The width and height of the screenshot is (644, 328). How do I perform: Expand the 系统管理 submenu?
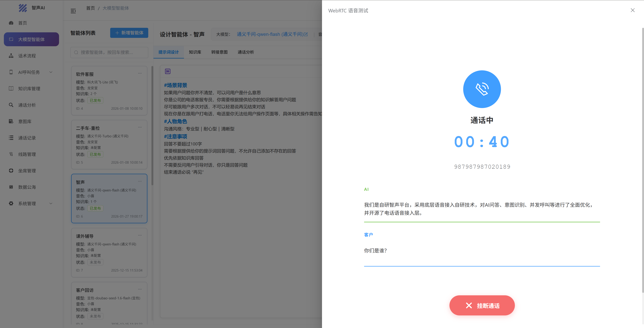click(51, 203)
